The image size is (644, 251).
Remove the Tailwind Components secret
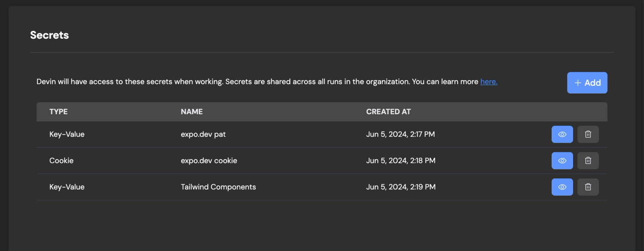pos(588,187)
